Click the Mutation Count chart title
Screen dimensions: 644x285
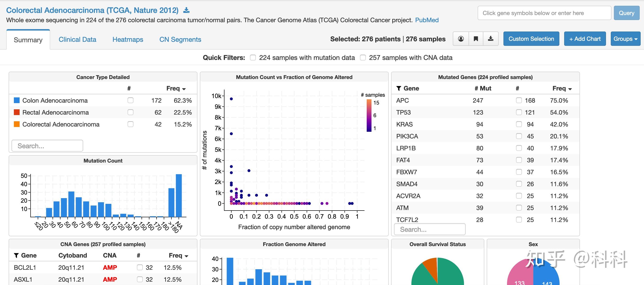pyautogui.click(x=103, y=161)
